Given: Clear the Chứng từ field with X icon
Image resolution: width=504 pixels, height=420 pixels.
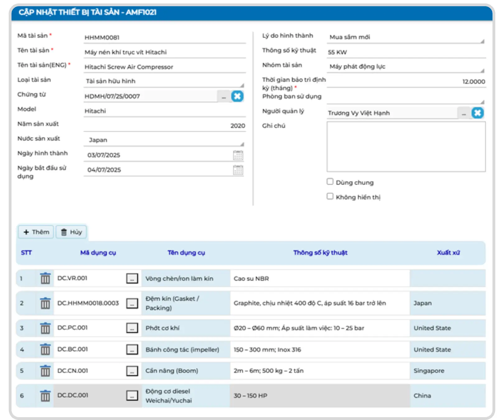Looking at the screenshot, I should tap(237, 96).
